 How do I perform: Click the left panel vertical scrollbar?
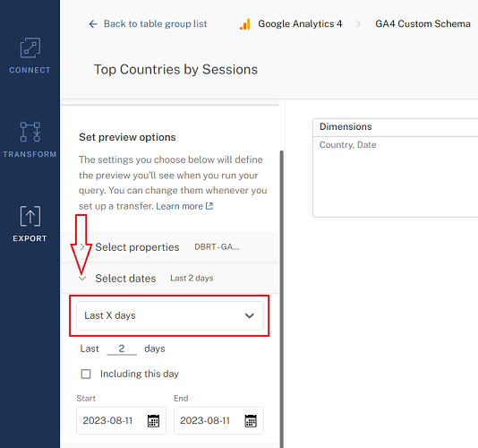281,299
